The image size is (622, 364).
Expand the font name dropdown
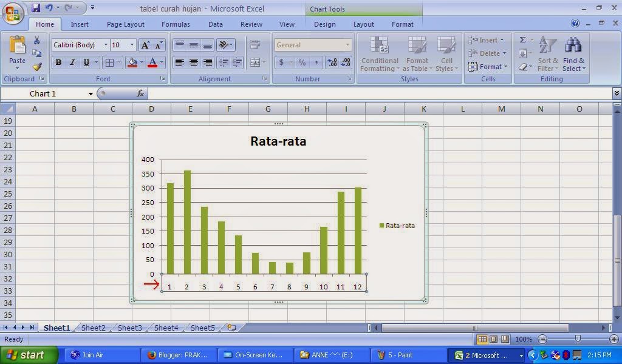tap(106, 45)
